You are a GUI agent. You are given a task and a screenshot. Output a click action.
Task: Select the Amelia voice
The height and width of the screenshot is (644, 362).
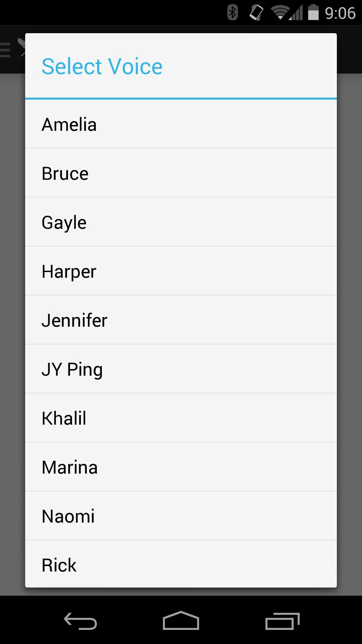point(181,124)
